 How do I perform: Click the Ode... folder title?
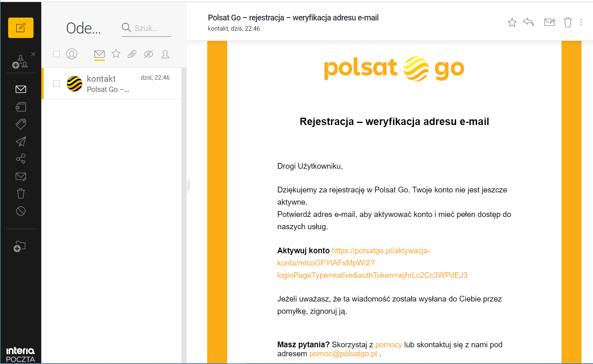[x=84, y=28]
